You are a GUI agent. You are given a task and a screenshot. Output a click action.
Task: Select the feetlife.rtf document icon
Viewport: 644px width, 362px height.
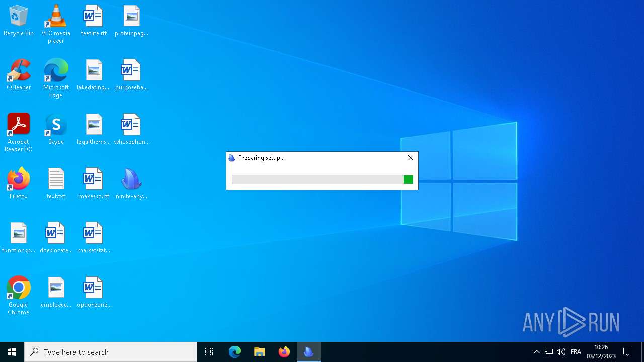(x=94, y=21)
